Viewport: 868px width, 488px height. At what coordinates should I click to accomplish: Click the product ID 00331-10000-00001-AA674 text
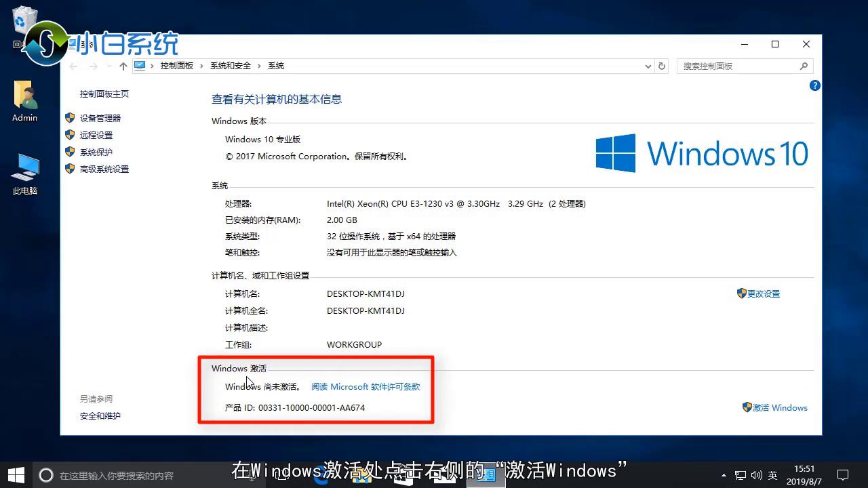click(312, 408)
